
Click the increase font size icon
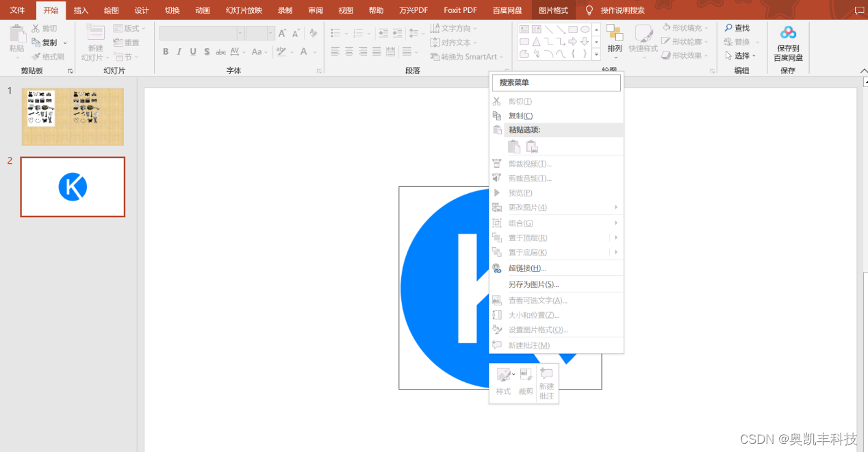282,33
